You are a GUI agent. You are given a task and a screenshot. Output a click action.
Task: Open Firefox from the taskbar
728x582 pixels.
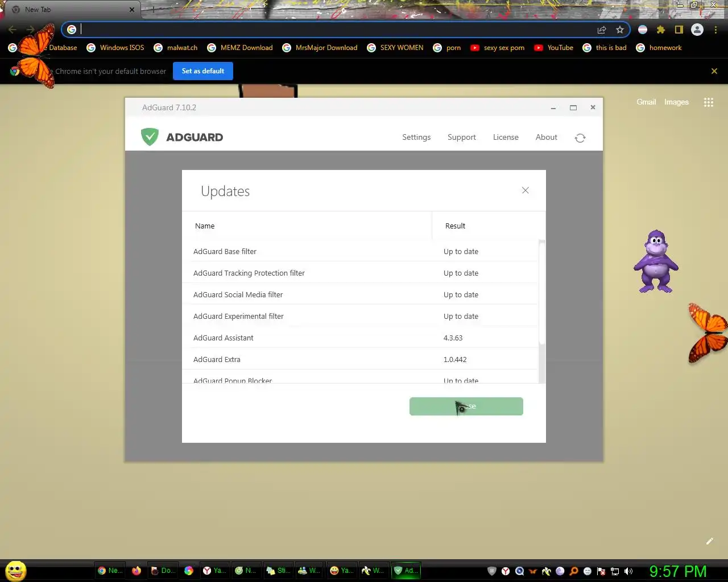point(136,571)
